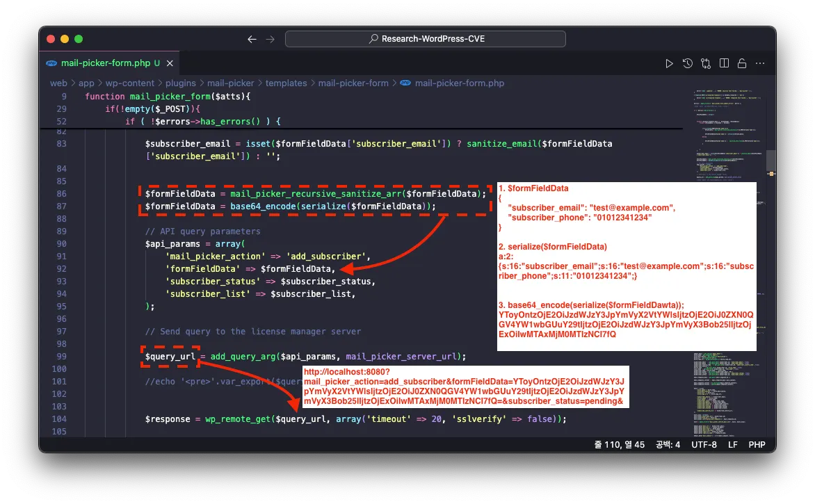Click '$subscriber_list' variable on line 94
This screenshot has height=504, width=815.
[x=311, y=293]
